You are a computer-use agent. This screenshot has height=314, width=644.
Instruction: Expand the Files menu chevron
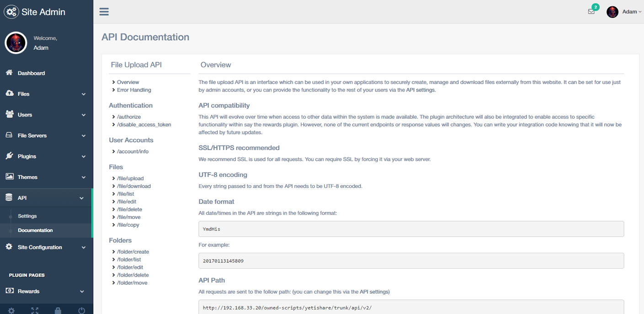pyautogui.click(x=84, y=94)
